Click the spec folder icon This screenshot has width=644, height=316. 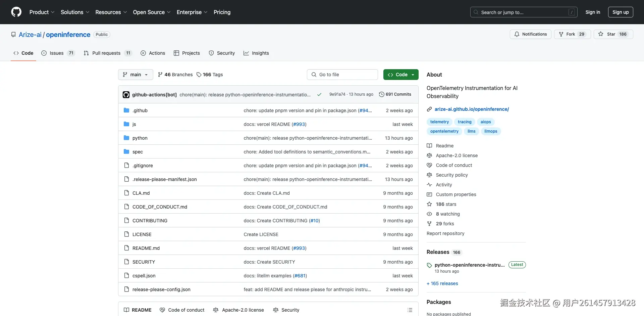[x=126, y=152]
